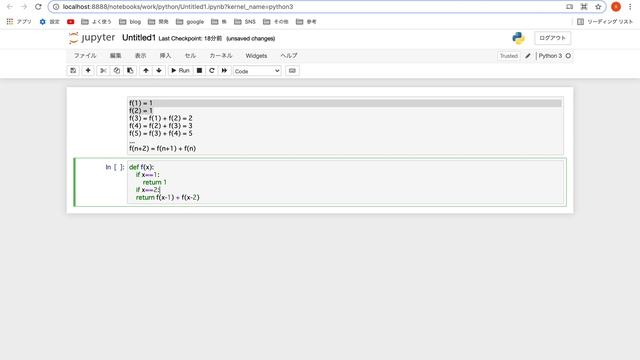This screenshot has width=640, height=360.
Task: Cut selected cells with scissors icon
Action: [x=103, y=71]
